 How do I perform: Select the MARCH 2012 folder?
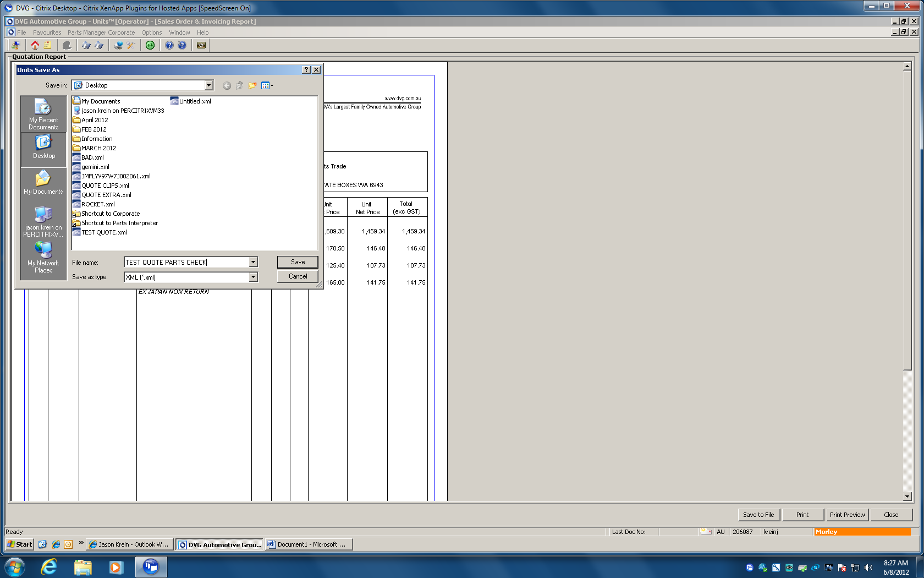(x=95, y=148)
